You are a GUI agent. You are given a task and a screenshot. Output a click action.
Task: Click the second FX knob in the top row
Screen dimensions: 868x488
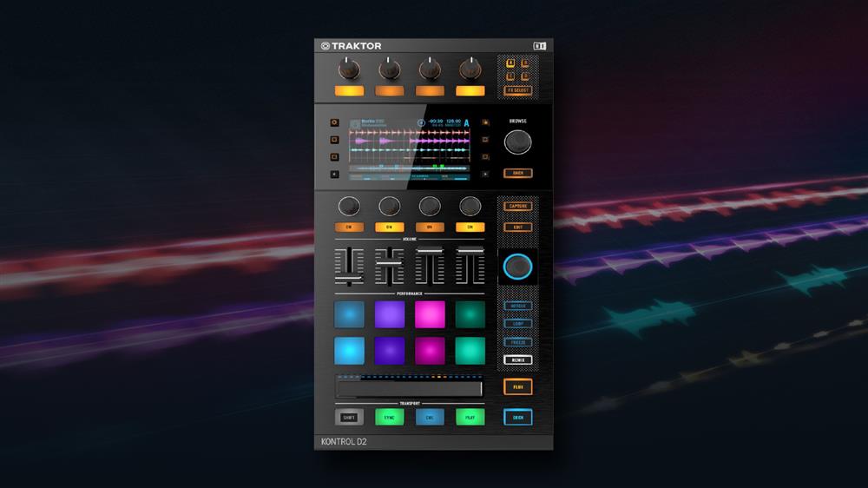[x=389, y=69]
